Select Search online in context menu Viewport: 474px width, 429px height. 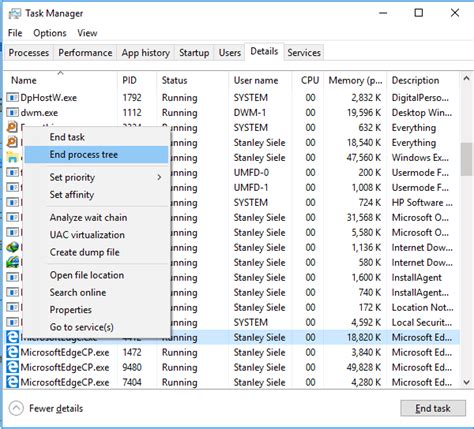pos(97,293)
